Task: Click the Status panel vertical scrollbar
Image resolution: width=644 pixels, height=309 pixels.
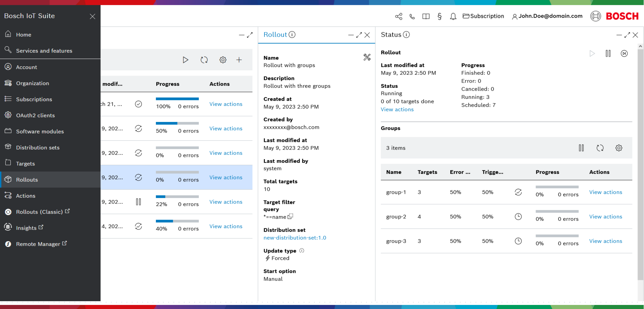Action: [640, 163]
